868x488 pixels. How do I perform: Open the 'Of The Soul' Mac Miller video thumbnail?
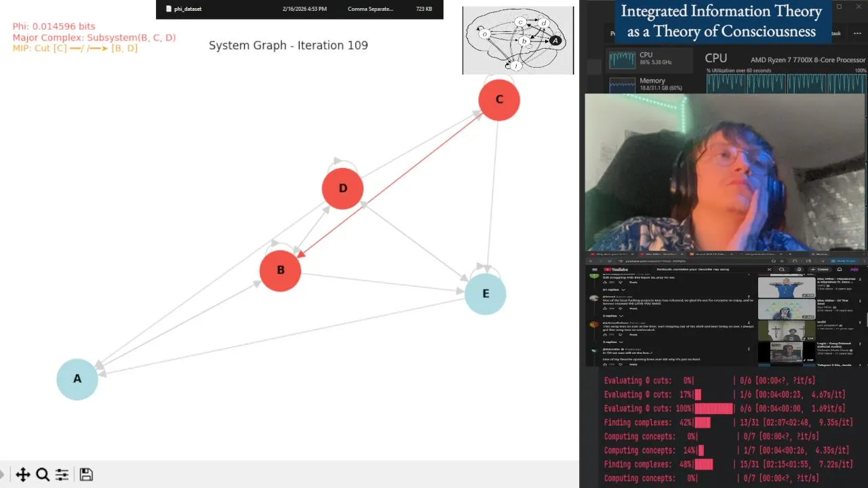tap(787, 309)
